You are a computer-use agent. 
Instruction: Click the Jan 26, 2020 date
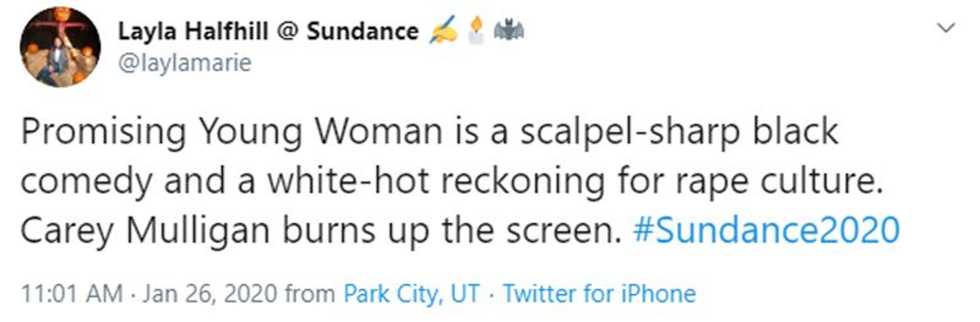click(210, 294)
